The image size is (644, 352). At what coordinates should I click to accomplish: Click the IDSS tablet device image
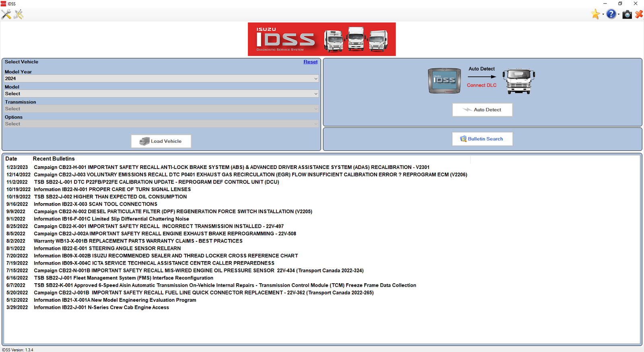(x=444, y=81)
